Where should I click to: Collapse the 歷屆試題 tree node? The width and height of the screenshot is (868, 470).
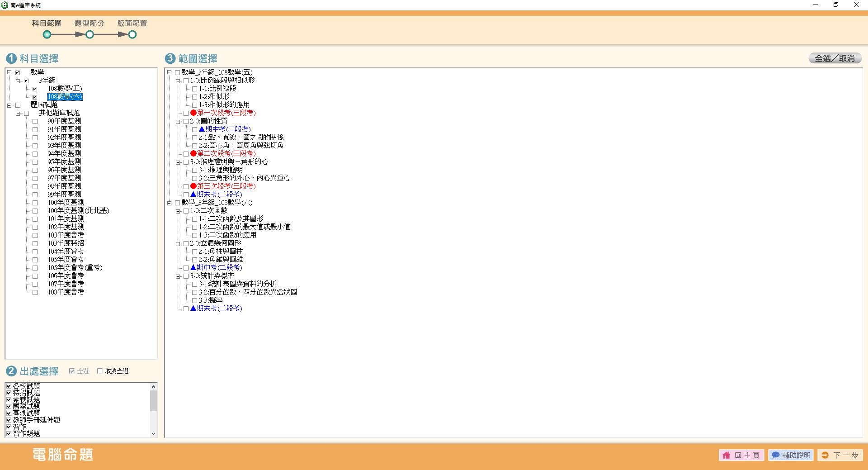click(x=9, y=105)
